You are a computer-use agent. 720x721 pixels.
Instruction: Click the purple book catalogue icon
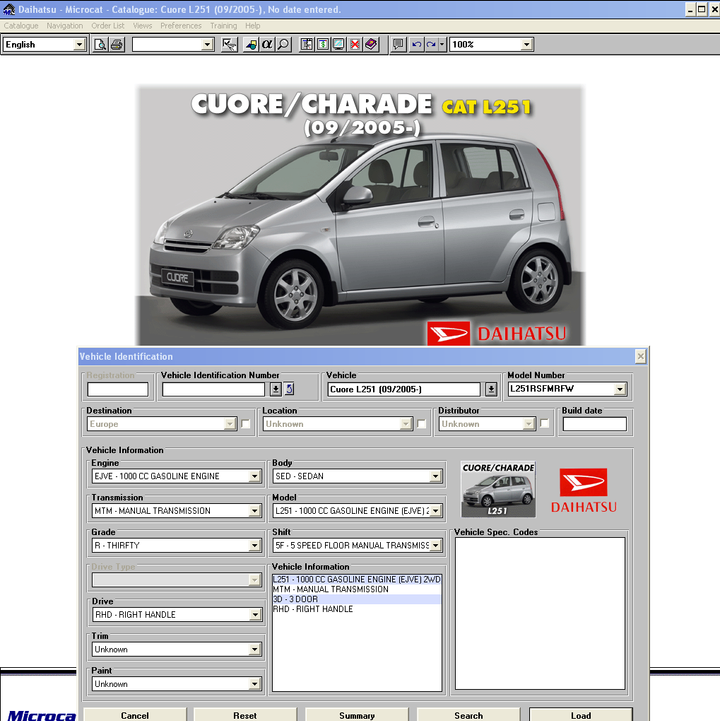[x=371, y=45]
